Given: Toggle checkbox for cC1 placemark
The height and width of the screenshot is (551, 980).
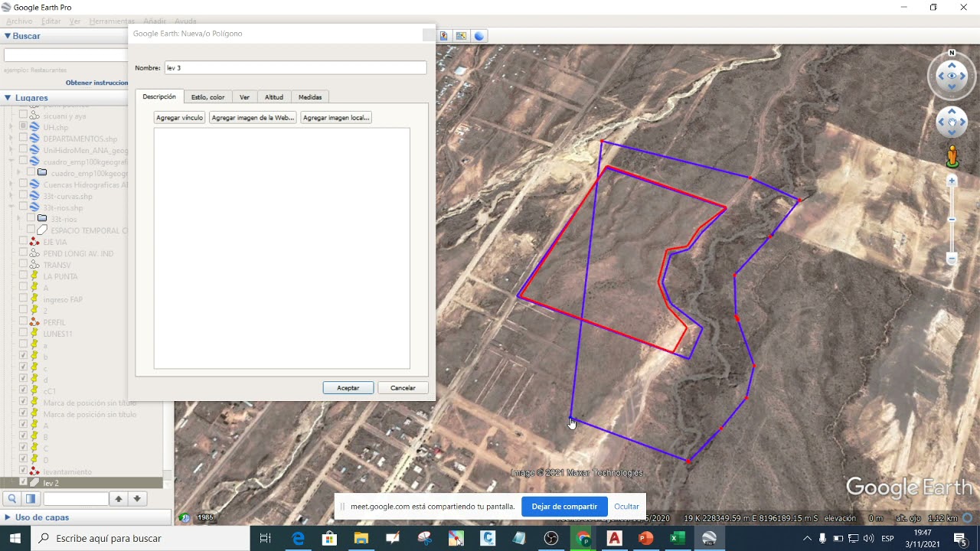Looking at the screenshot, I should pyautogui.click(x=23, y=391).
